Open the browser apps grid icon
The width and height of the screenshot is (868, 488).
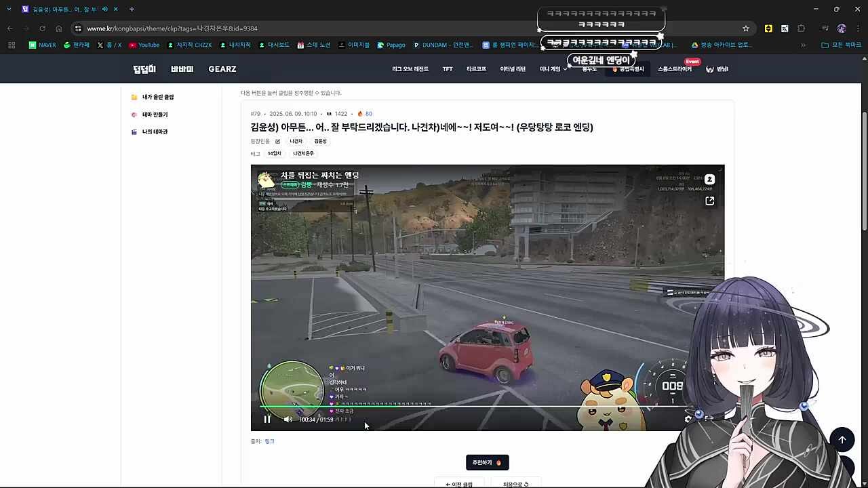pyautogui.click(x=12, y=45)
